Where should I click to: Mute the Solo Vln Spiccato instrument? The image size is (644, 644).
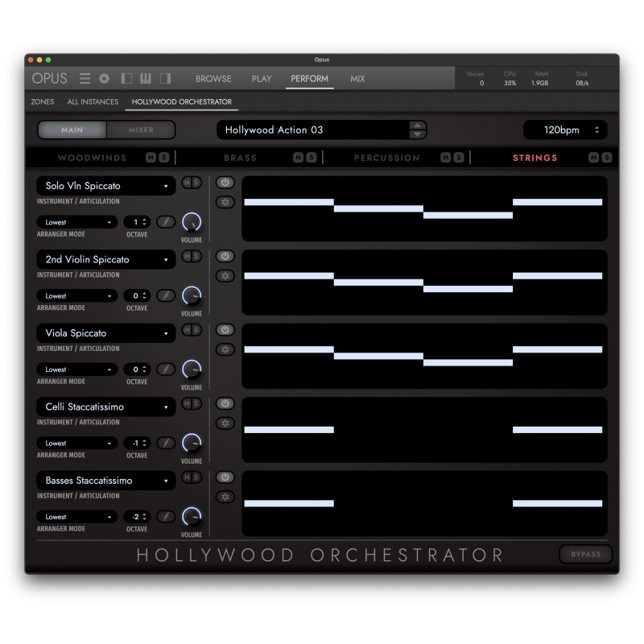pos(188,183)
